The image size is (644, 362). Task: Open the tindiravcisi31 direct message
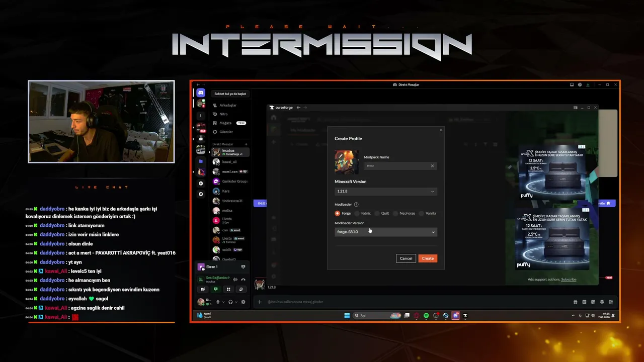[x=230, y=201]
